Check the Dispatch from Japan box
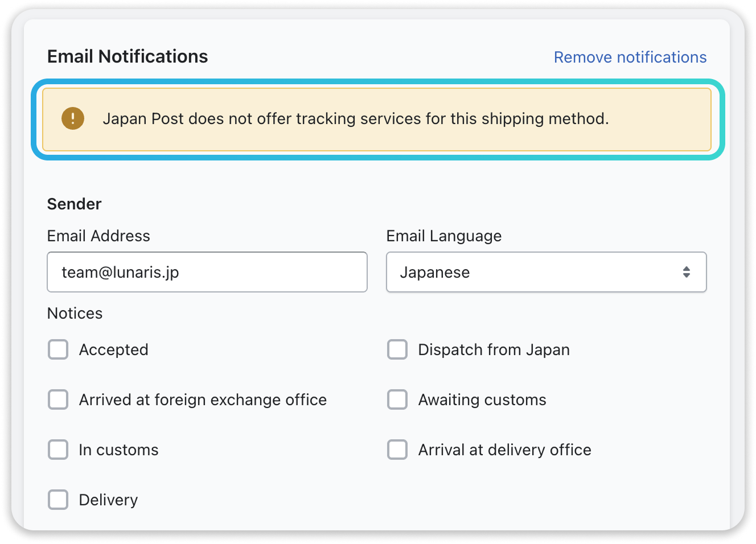Screen dimensions: 756x544 click(397, 349)
